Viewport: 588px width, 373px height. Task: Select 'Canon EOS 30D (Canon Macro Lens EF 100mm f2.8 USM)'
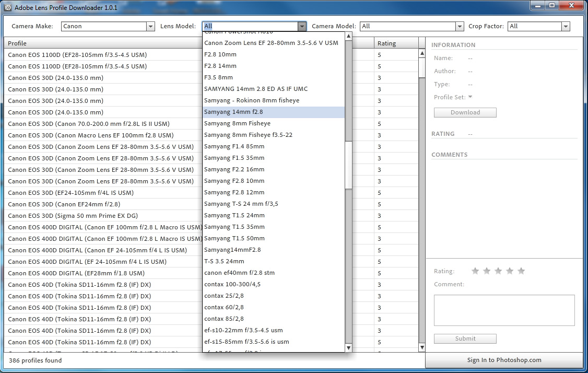coord(103,135)
